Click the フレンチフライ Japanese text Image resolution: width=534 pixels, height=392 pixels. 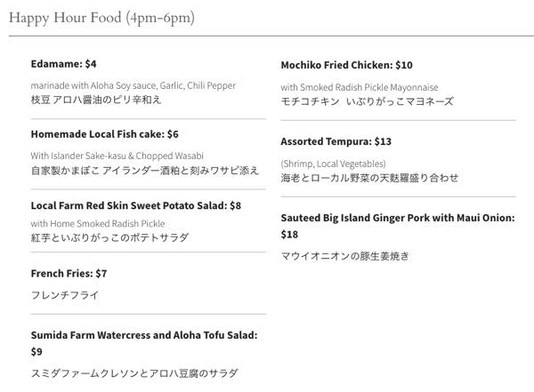pyautogui.click(x=65, y=295)
